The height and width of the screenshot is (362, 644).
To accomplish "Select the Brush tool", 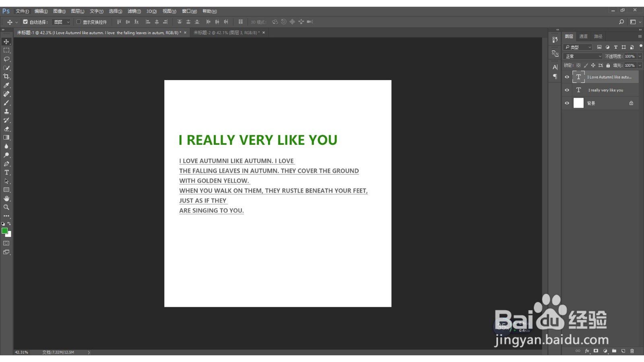I will [6, 103].
